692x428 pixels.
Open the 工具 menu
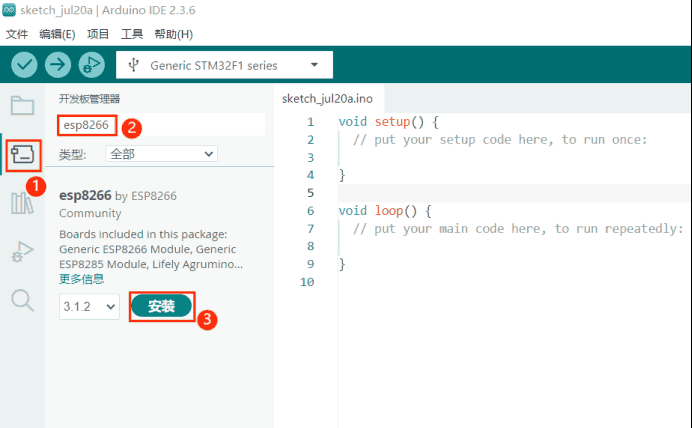132,33
